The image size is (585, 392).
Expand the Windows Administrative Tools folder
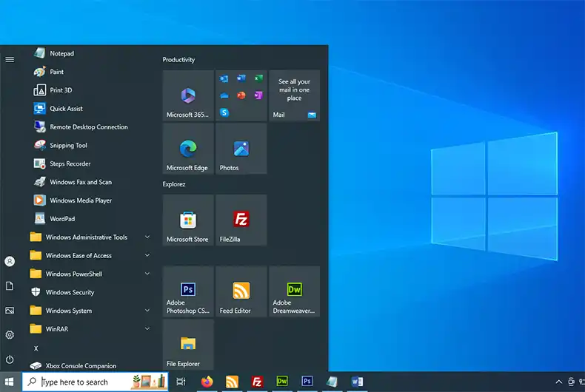tap(86, 237)
